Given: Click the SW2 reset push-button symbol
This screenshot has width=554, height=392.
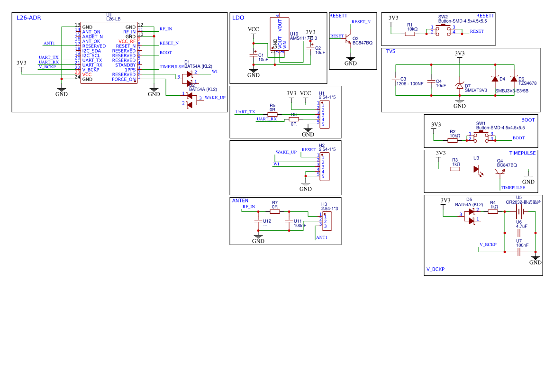Looking at the screenshot, I should click(x=443, y=30).
